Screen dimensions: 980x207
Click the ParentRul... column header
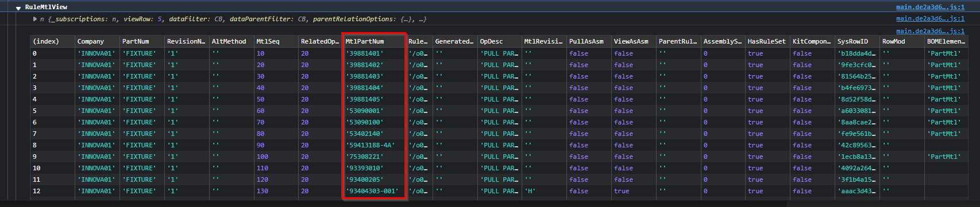click(679, 41)
